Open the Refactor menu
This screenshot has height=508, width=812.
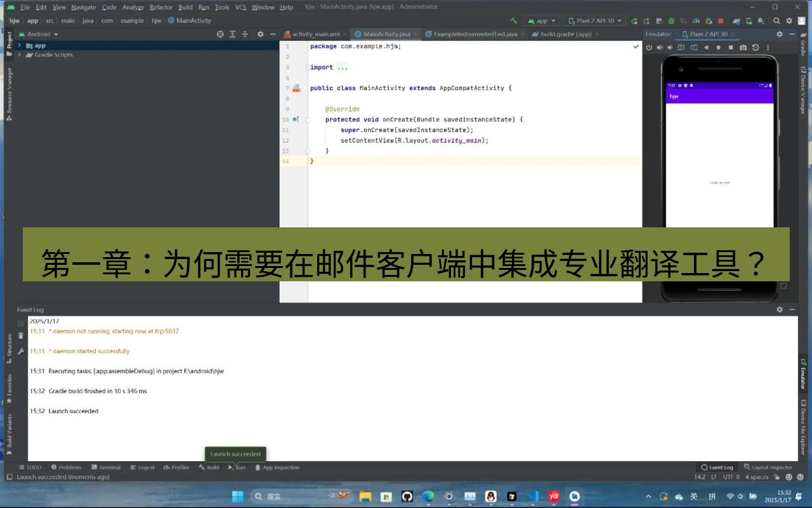point(160,7)
